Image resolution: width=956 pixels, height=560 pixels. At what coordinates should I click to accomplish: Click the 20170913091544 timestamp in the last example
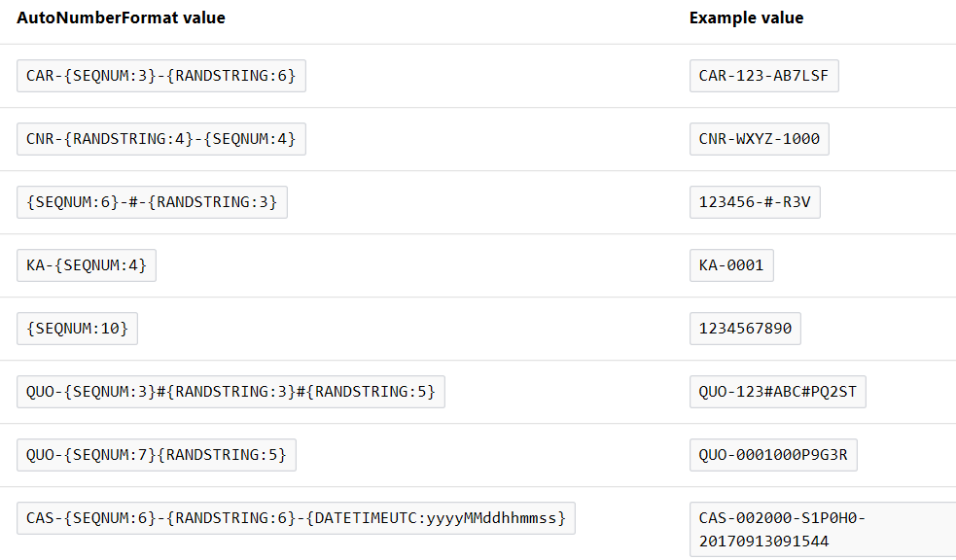click(763, 541)
